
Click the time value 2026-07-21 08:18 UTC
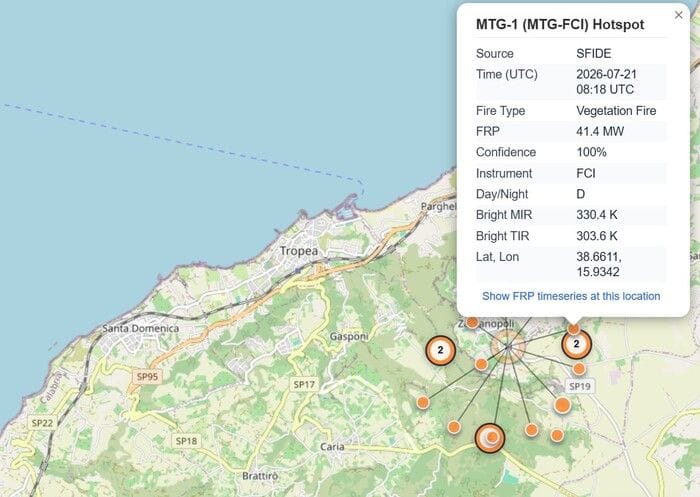606,82
